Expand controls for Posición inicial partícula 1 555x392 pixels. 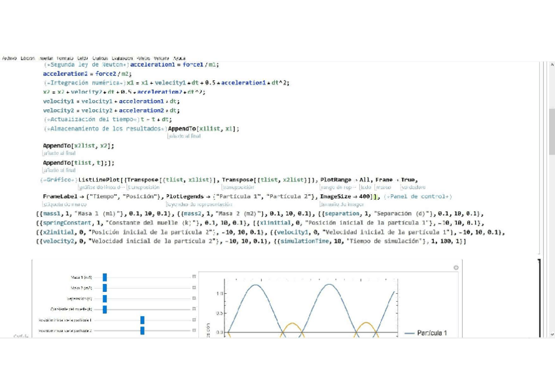tap(194, 320)
